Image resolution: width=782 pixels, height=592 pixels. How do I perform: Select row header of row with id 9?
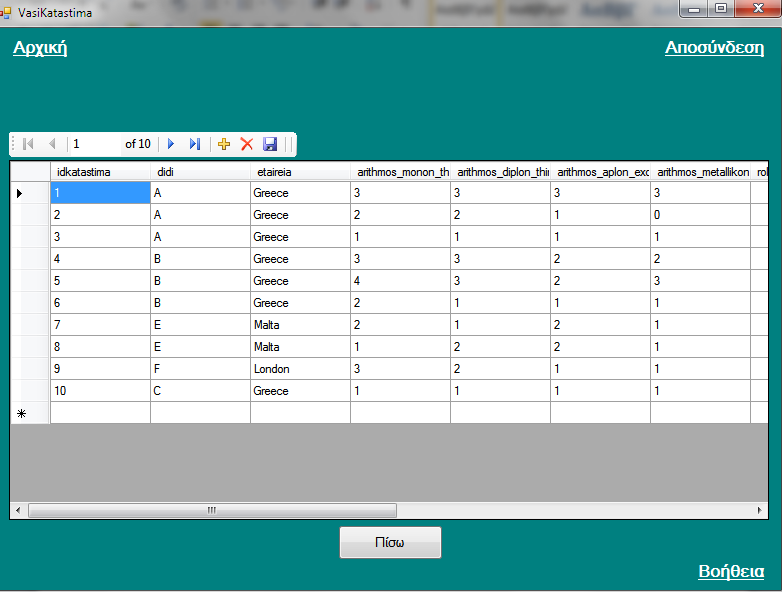click(x=30, y=369)
